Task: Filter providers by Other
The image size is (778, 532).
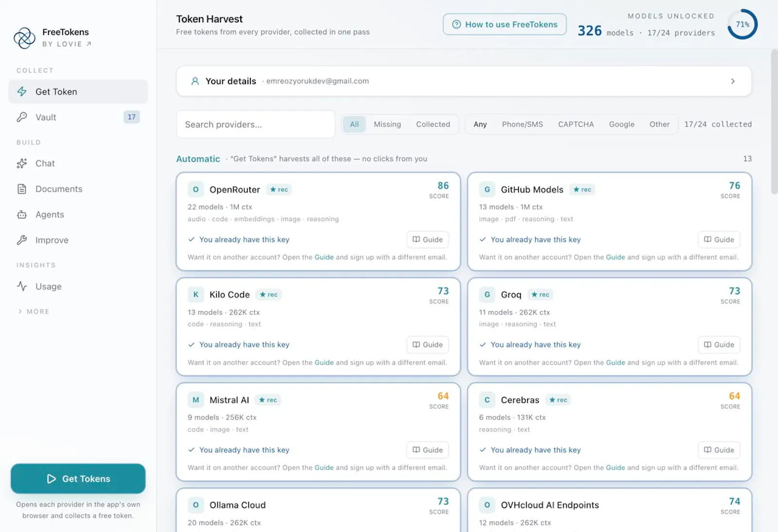Action: pos(660,124)
